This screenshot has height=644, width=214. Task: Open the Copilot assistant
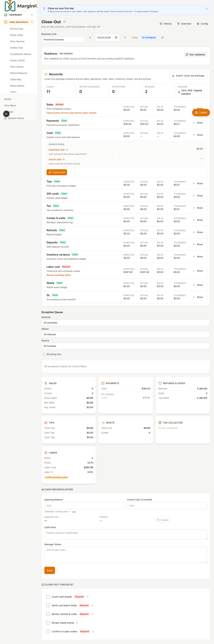coord(201,113)
